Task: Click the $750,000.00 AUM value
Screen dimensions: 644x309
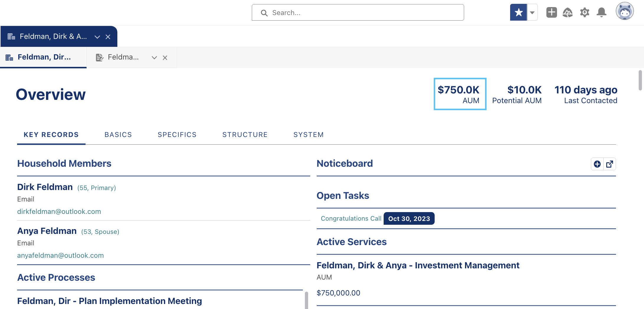Action: point(338,293)
